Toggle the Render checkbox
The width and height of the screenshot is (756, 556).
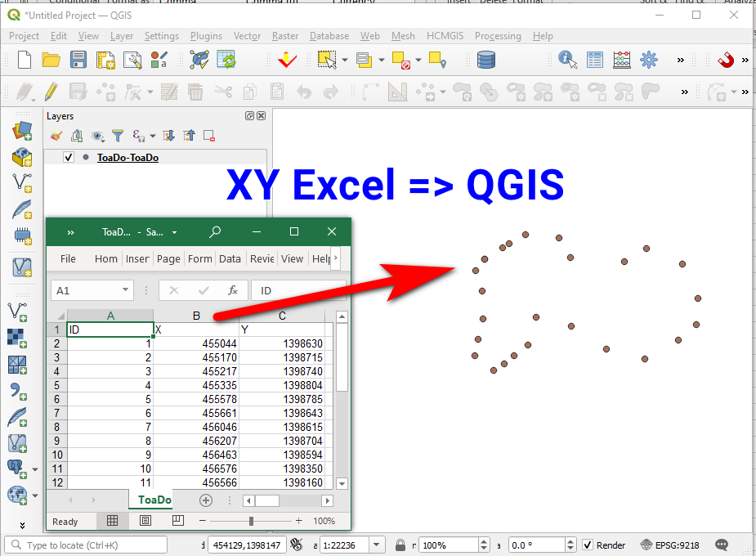coord(588,545)
